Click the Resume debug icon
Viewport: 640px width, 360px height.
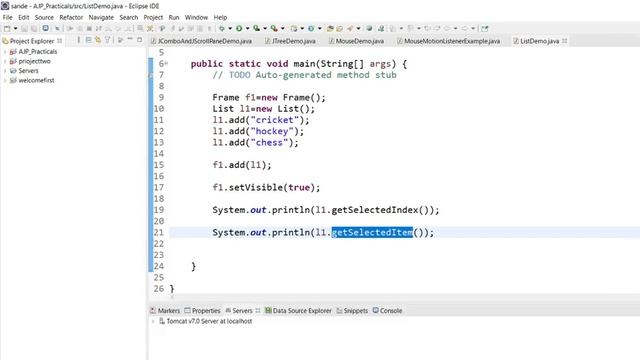click(70, 29)
